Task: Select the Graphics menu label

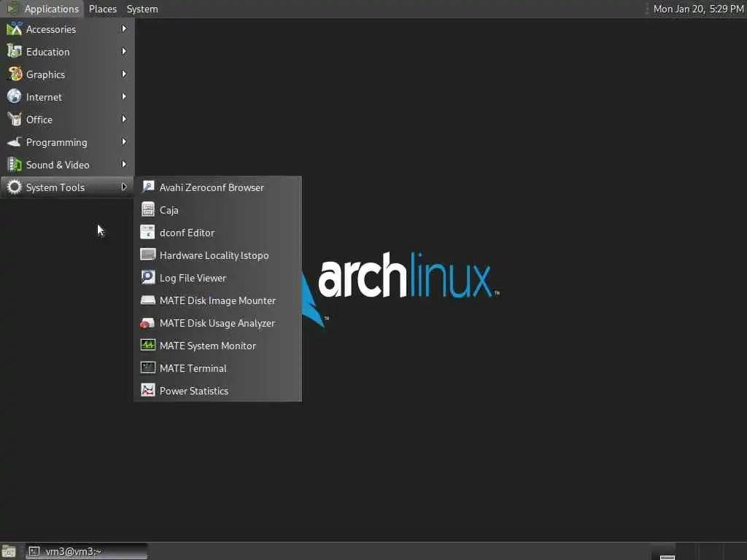Action: pos(45,75)
